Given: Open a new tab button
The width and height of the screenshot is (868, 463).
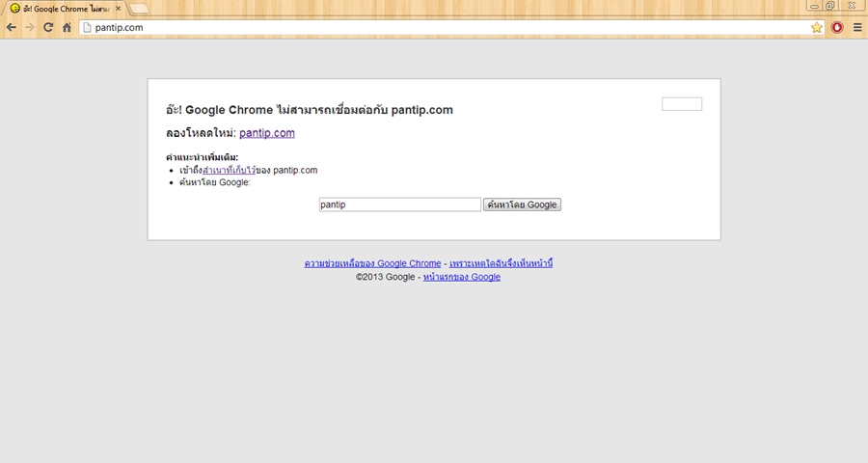Looking at the screenshot, I should 139,9.
